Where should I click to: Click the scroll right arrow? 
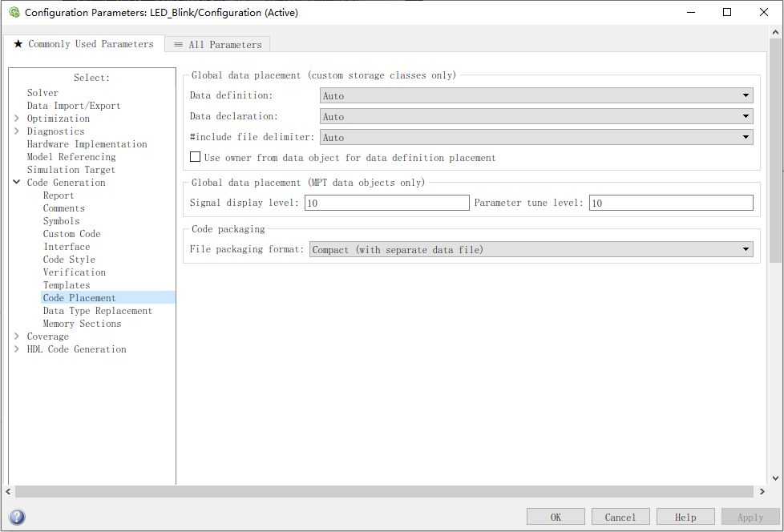coord(762,491)
